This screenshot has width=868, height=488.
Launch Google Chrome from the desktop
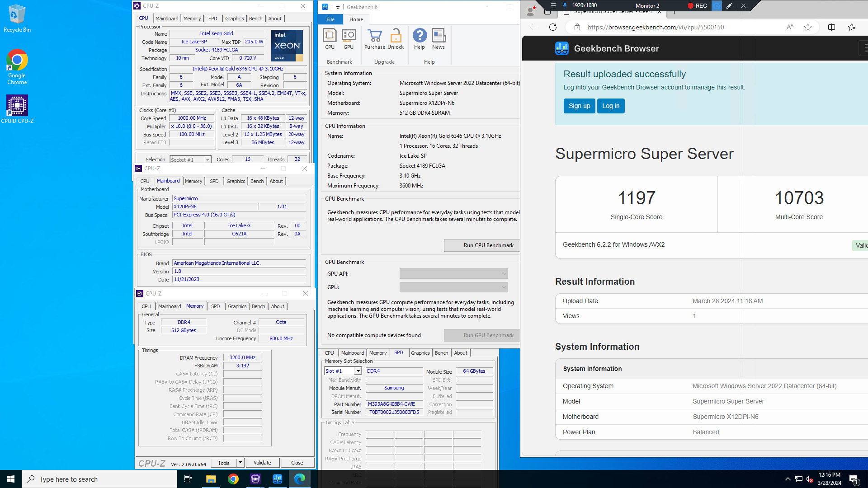pos(17,66)
